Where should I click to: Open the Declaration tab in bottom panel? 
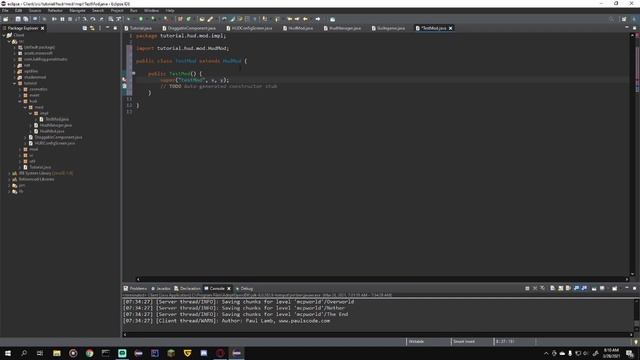[187, 289]
